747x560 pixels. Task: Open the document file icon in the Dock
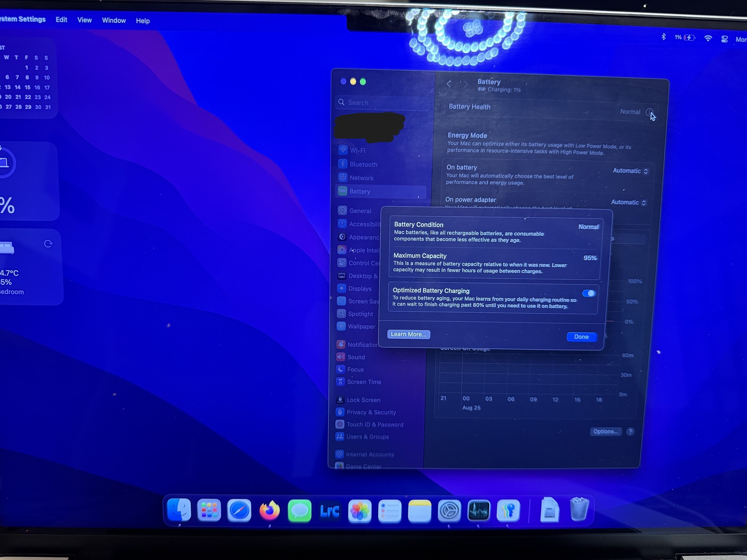(550, 509)
